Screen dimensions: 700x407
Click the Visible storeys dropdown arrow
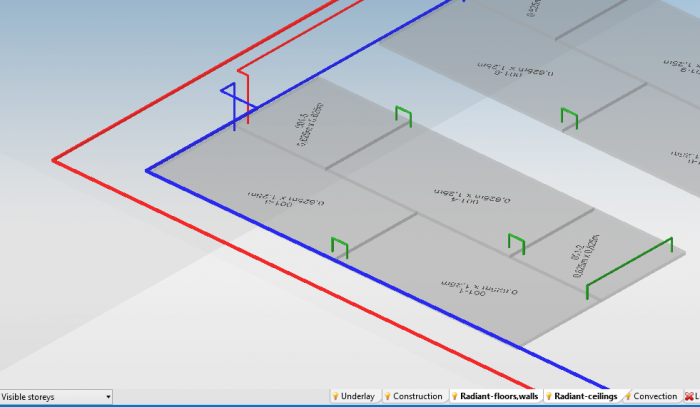(x=108, y=397)
